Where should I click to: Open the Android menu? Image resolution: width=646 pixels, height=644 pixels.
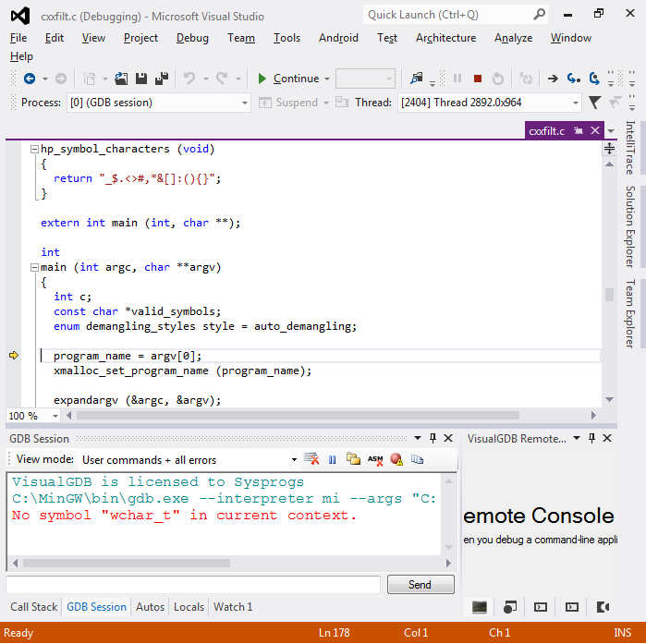(338, 38)
